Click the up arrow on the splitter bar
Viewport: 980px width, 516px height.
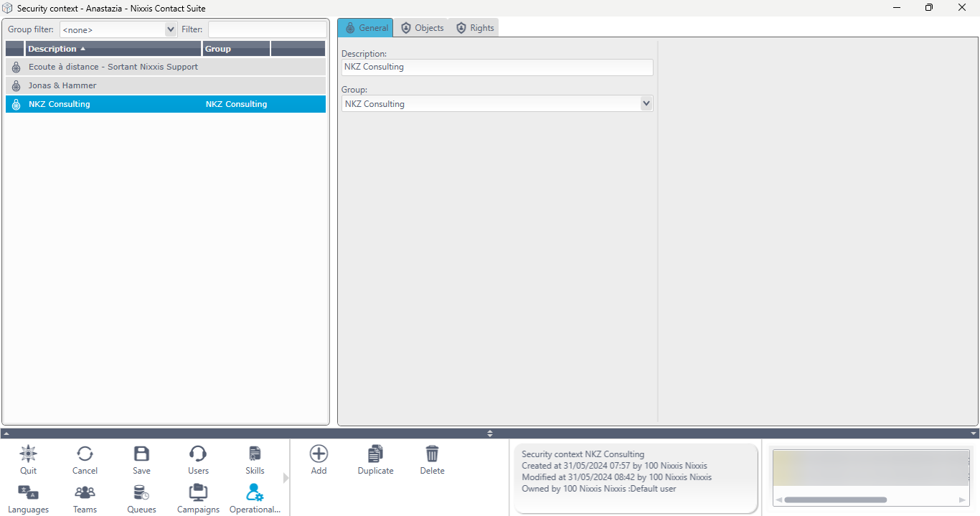[6, 433]
